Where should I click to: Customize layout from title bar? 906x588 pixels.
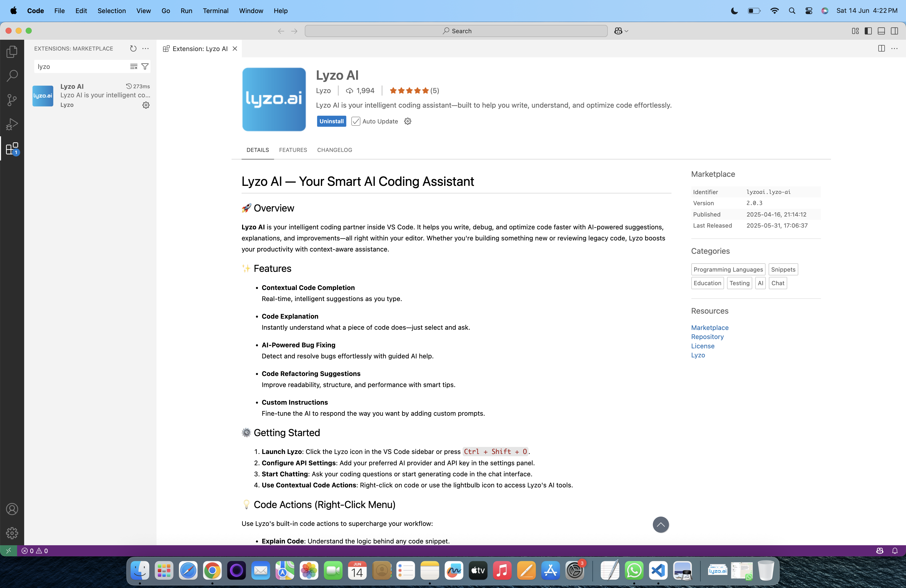click(855, 31)
